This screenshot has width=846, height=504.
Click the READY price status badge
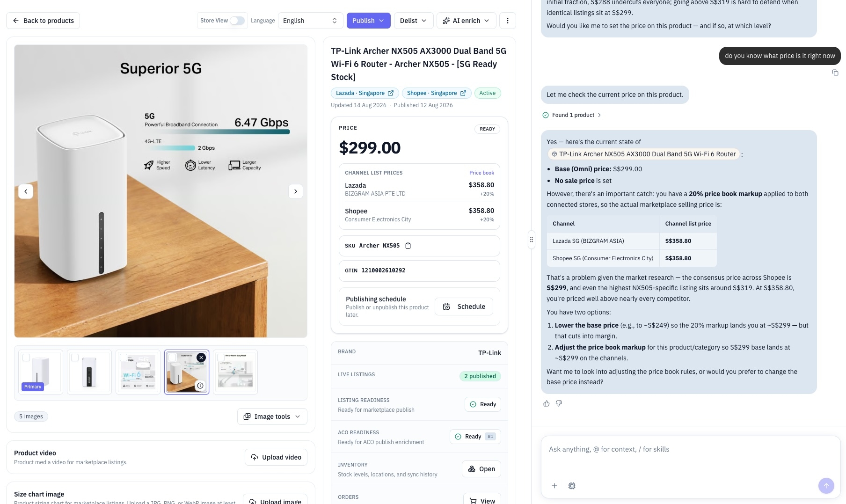487,129
